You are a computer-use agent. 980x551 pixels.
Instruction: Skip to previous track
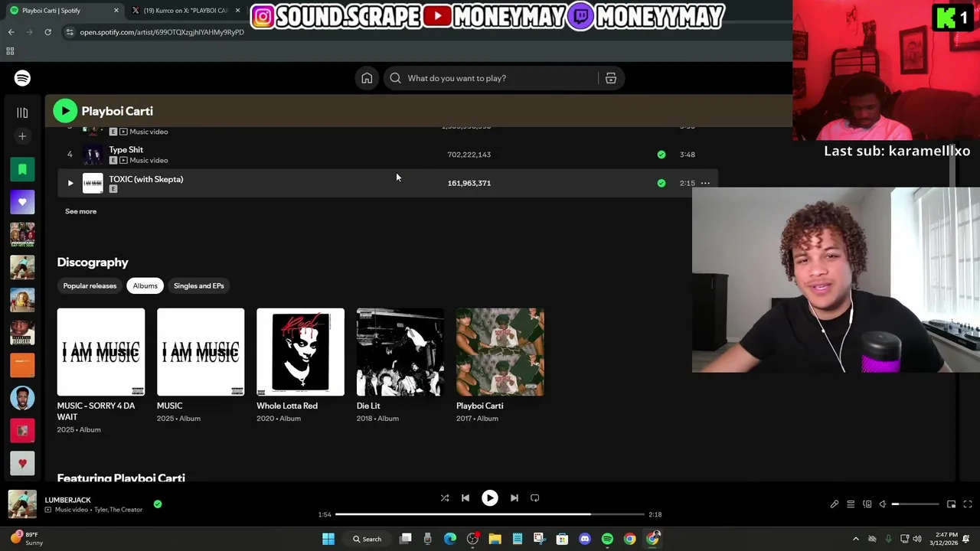coord(465,498)
